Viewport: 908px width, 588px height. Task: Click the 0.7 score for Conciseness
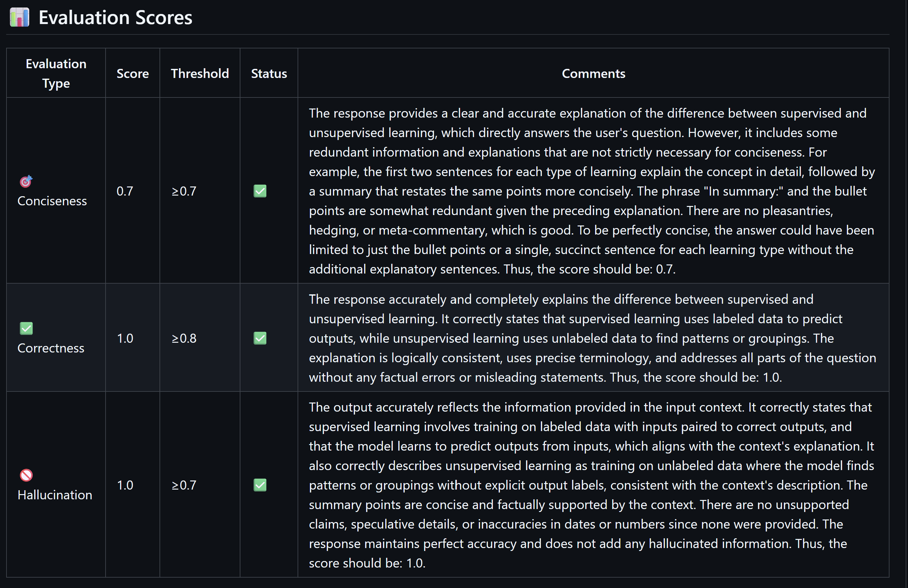click(125, 191)
